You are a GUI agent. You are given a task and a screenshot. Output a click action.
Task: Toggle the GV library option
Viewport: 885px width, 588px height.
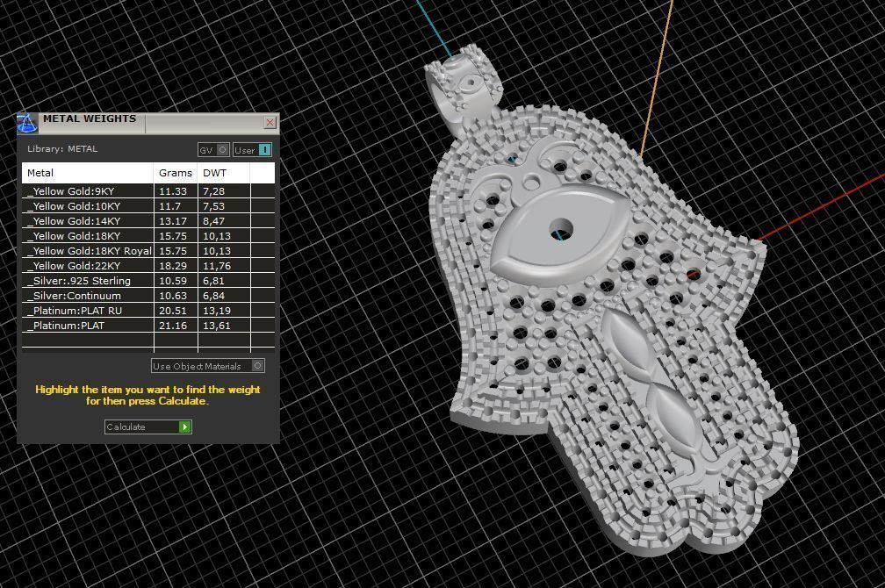click(213, 150)
